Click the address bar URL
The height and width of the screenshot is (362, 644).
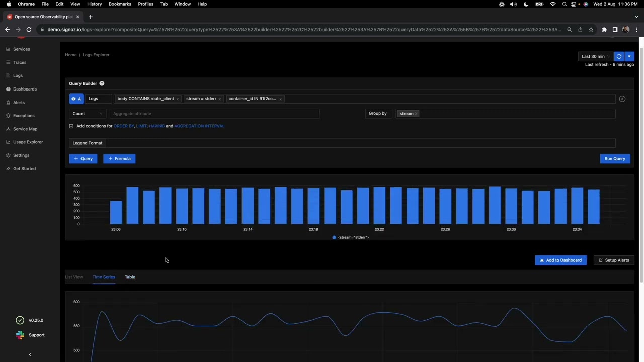[x=304, y=30]
